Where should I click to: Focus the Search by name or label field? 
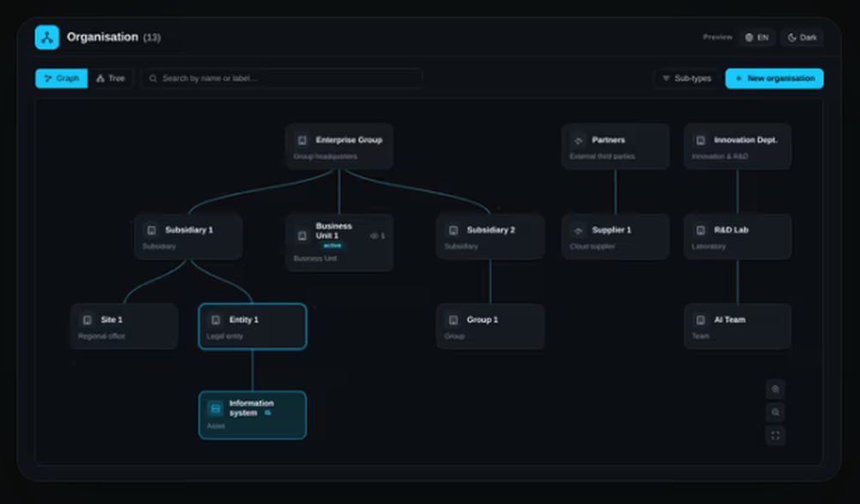[282, 78]
